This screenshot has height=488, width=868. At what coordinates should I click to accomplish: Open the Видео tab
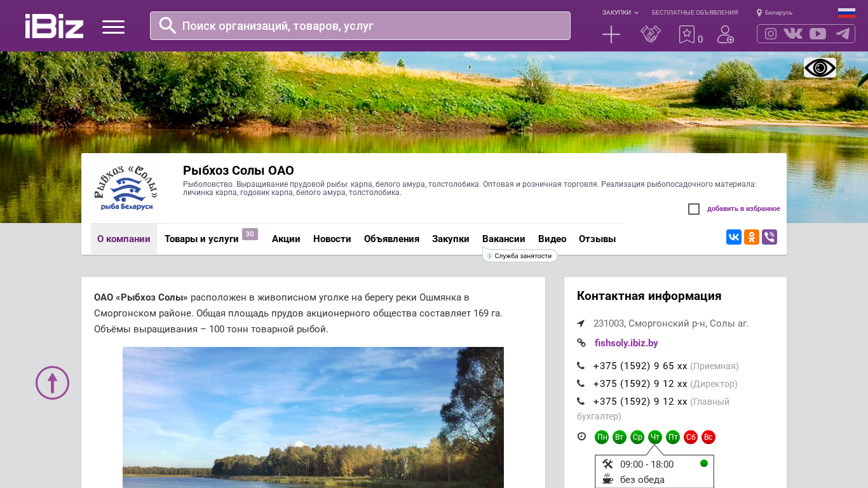(x=552, y=239)
